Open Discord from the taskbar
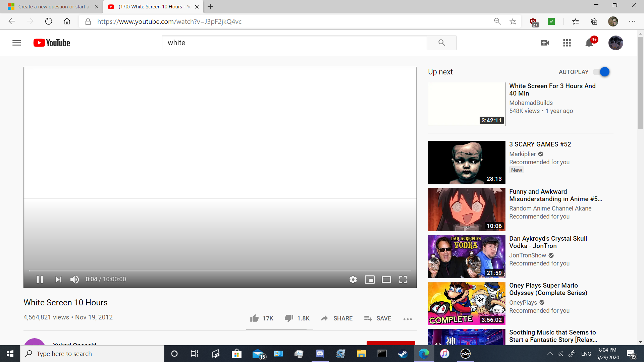Image resolution: width=644 pixels, height=362 pixels. [x=320, y=354]
